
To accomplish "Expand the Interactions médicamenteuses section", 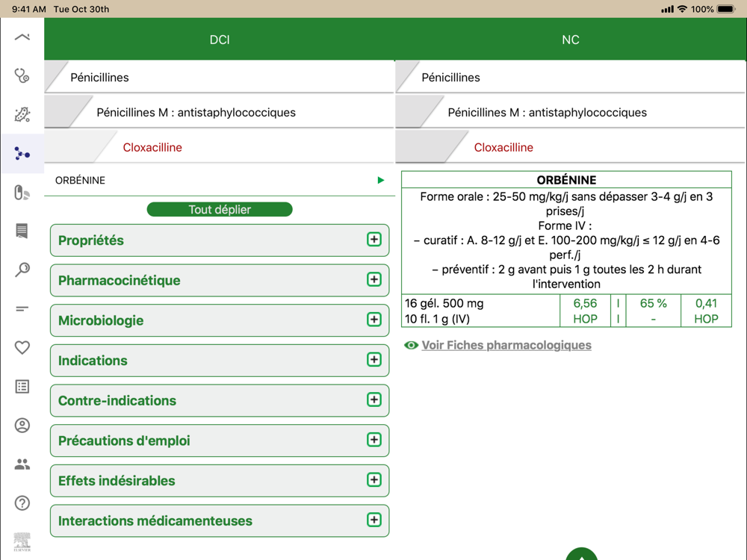I will (220, 520).
